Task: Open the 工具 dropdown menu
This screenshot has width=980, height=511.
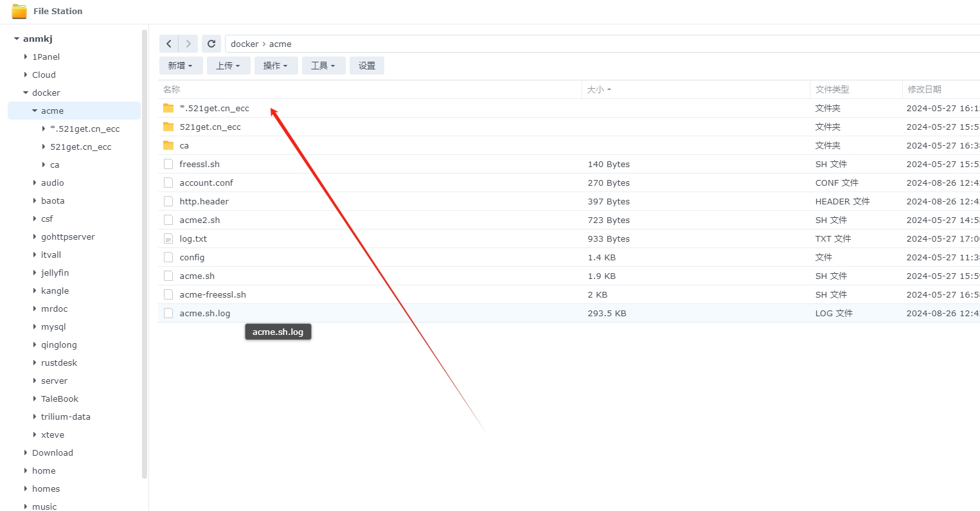Action: (323, 66)
